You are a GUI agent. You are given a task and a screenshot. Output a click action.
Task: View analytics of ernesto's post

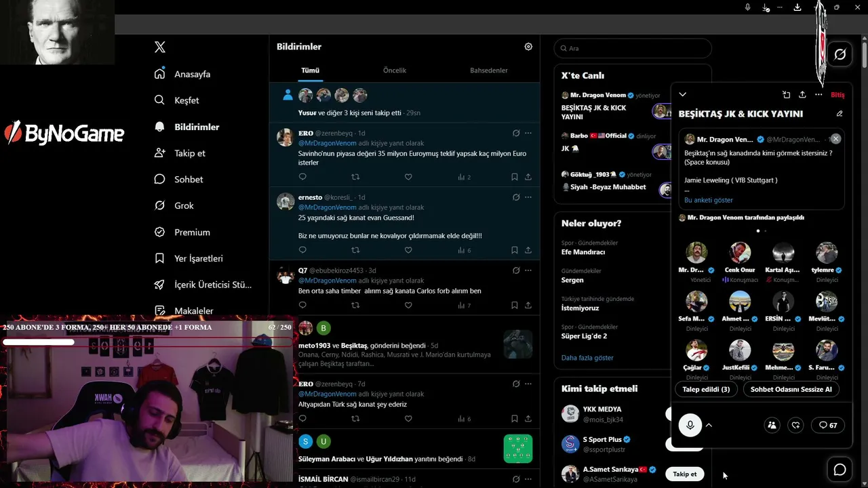(465, 250)
